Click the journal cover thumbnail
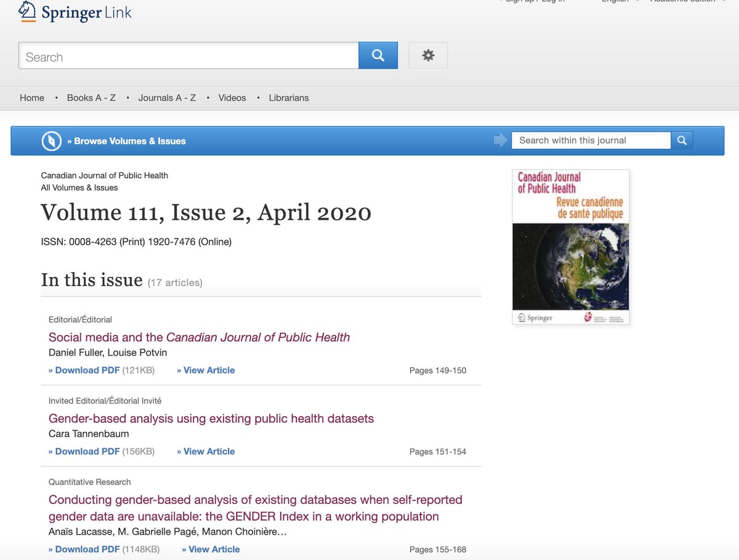The width and height of the screenshot is (739, 560). click(571, 247)
